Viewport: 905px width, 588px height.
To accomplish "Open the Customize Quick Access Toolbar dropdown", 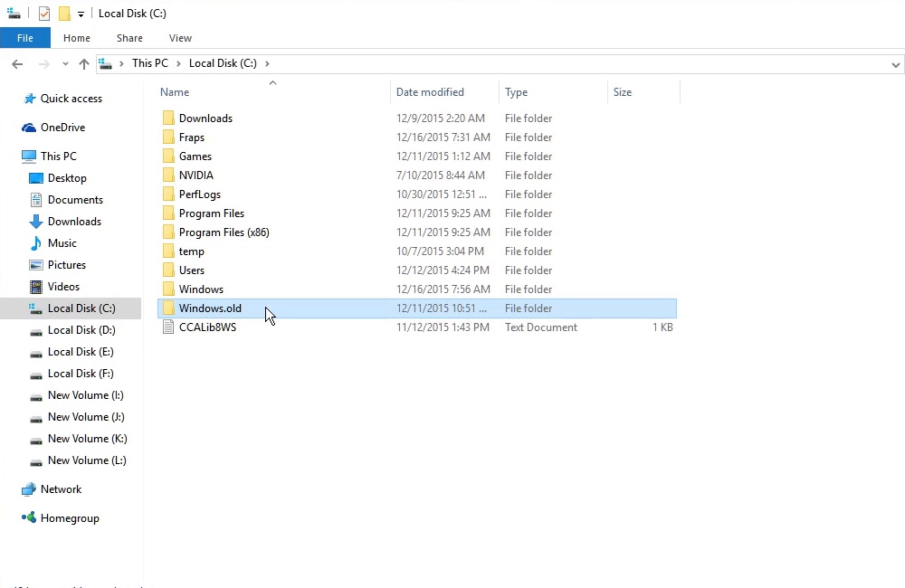I will (x=81, y=14).
